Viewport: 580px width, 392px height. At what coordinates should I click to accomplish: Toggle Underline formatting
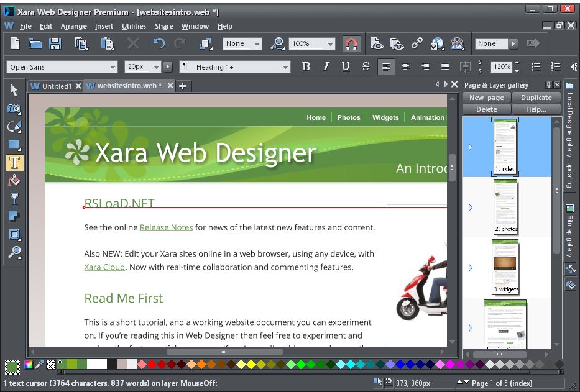346,66
